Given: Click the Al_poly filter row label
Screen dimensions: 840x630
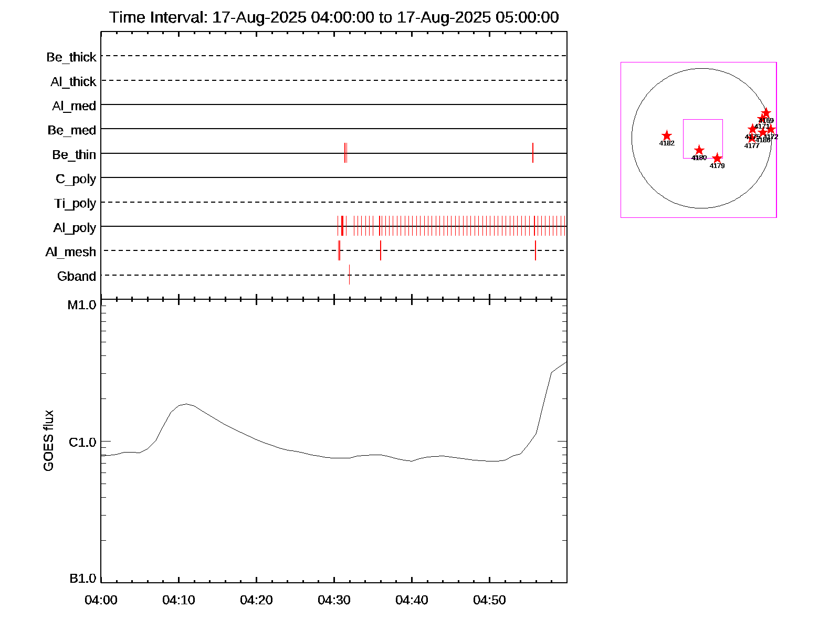Looking at the screenshot, I should (x=75, y=228).
